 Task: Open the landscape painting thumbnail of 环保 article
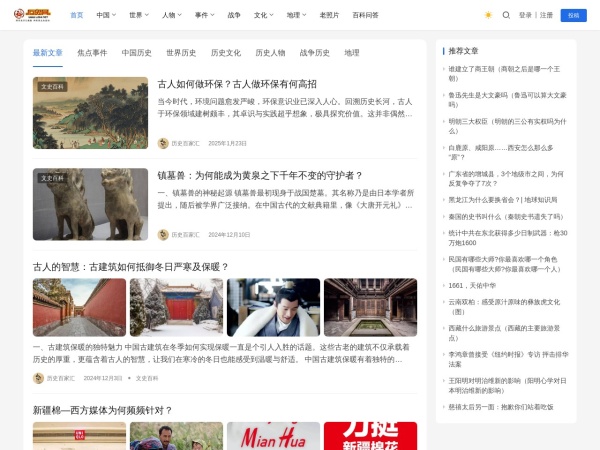click(x=90, y=113)
